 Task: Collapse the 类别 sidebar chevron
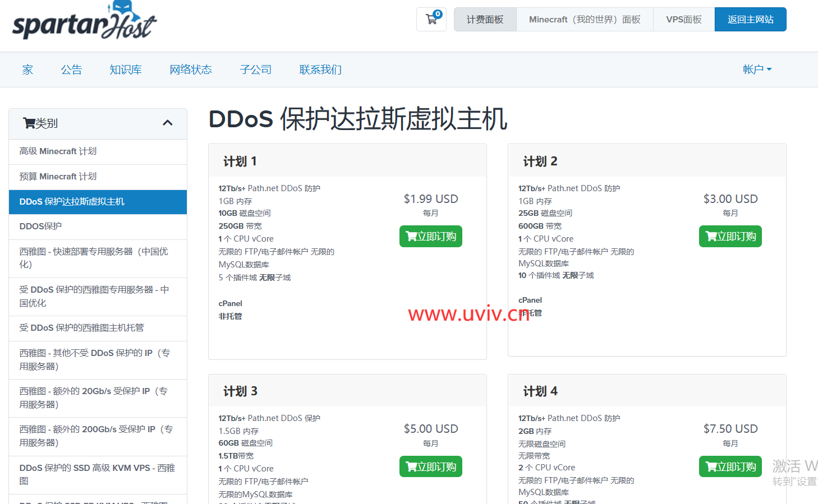(167, 123)
